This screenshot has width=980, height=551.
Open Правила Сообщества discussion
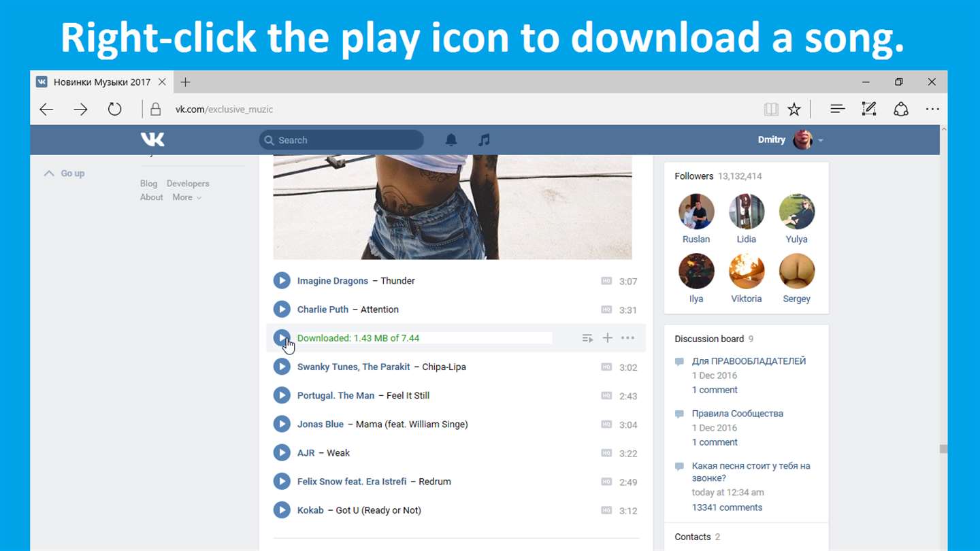[737, 414]
